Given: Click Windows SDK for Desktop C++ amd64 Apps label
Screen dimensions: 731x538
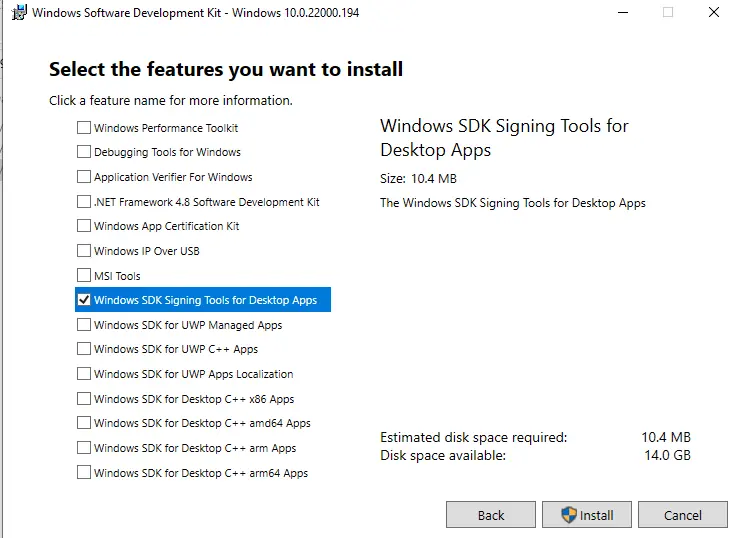Looking at the screenshot, I should [x=202, y=423].
